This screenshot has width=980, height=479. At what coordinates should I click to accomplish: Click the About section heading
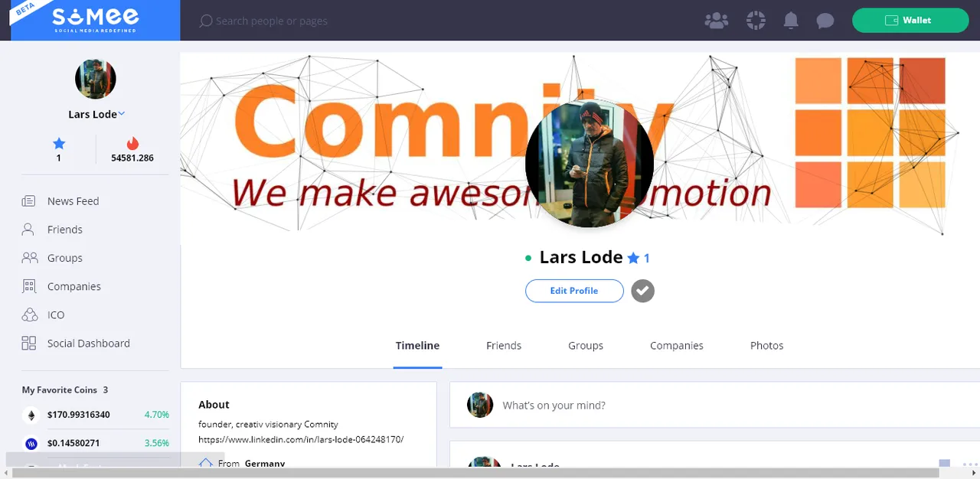[x=214, y=405]
